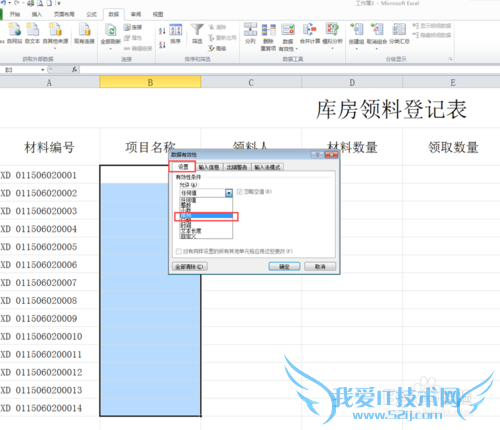Sort descending with the Z-to-A icon

[162, 44]
